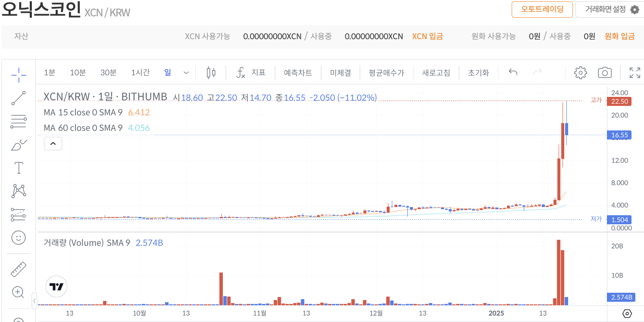Enter fullscreen mode with the expand icon
Screen dimensions: 644x322
point(634,73)
